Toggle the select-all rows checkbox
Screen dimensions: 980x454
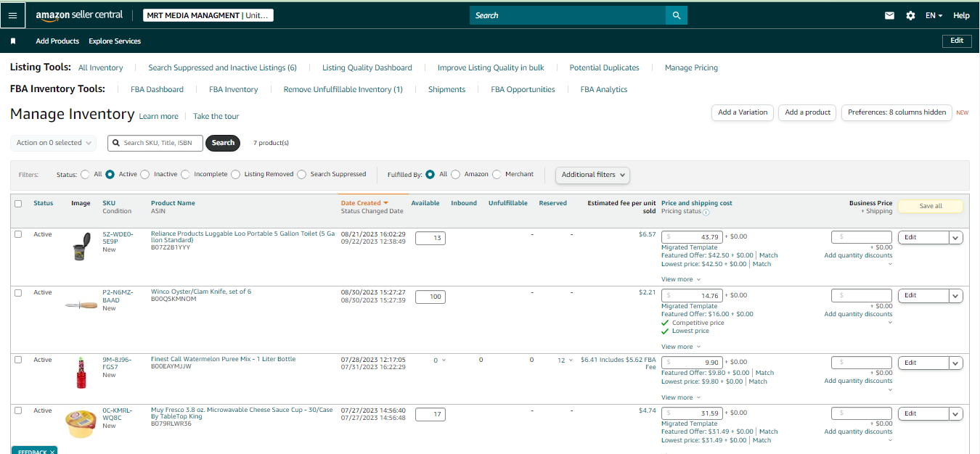click(18, 204)
